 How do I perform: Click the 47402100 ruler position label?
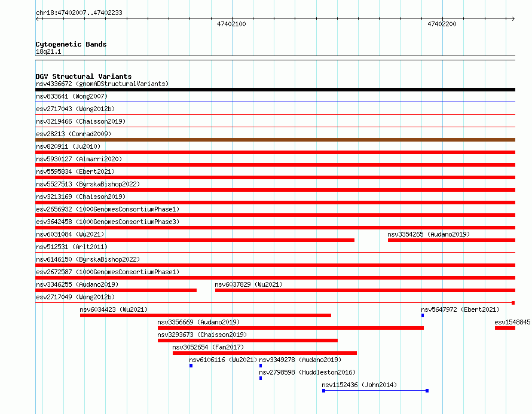click(231, 24)
